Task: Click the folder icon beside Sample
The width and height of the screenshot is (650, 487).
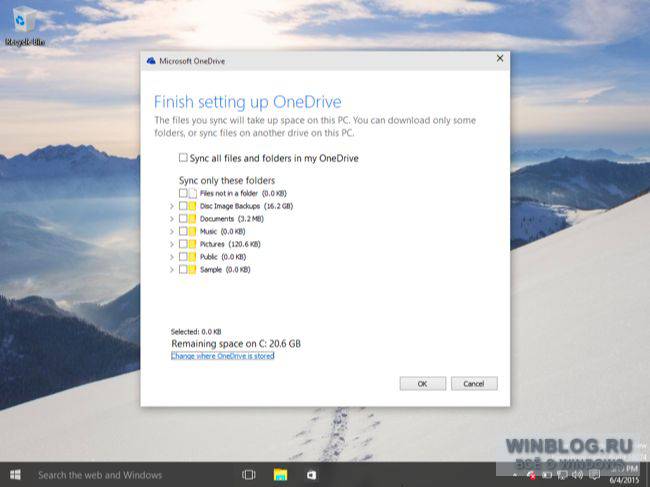Action: [192, 270]
